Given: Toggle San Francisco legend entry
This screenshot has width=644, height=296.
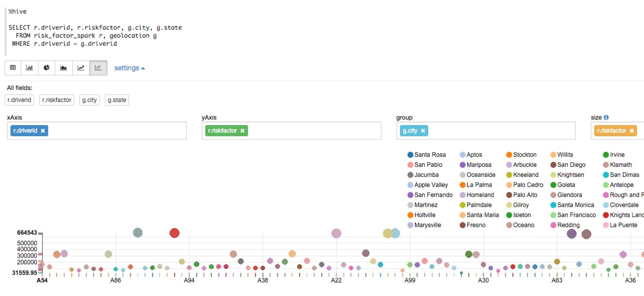Looking at the screenshot, I should tap(573, 215).
